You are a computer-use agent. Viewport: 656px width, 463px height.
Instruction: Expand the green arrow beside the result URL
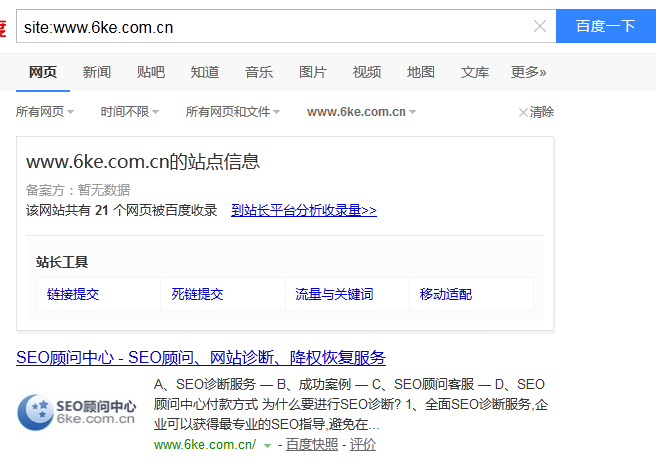point(267,445)
